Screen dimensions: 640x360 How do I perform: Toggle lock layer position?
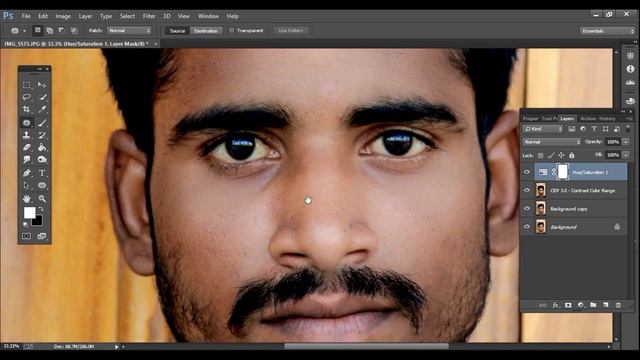click(x=561, y=155)
